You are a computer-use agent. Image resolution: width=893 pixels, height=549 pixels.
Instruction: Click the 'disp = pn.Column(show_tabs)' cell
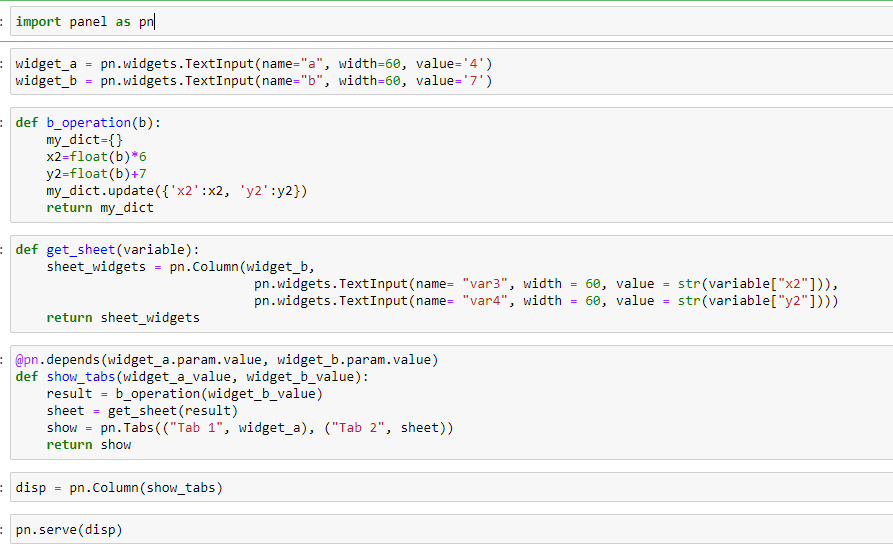(451, 487)
